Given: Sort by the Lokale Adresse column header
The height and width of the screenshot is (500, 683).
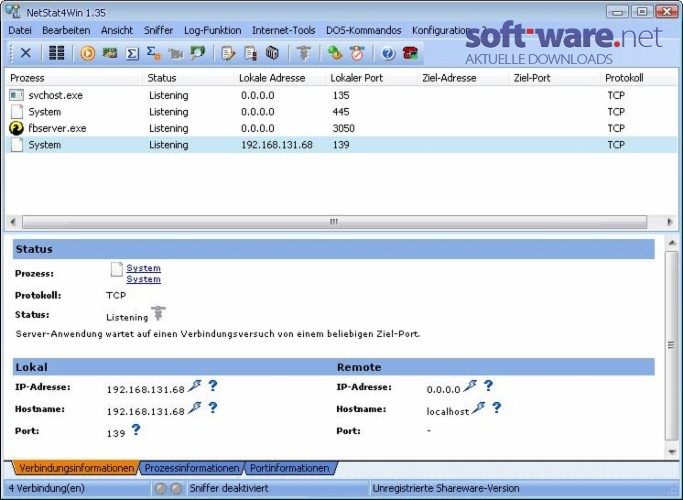Looking at the screenshot, I should (x=280, y=78).
